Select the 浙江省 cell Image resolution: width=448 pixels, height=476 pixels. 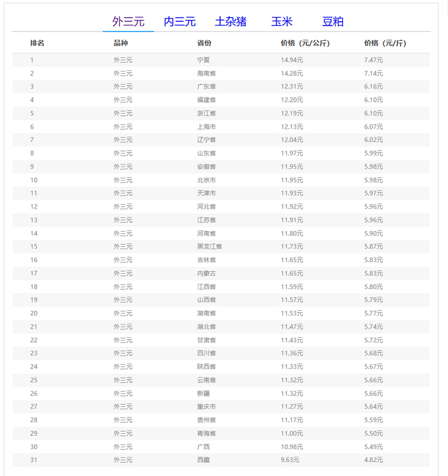pos(206,113)
